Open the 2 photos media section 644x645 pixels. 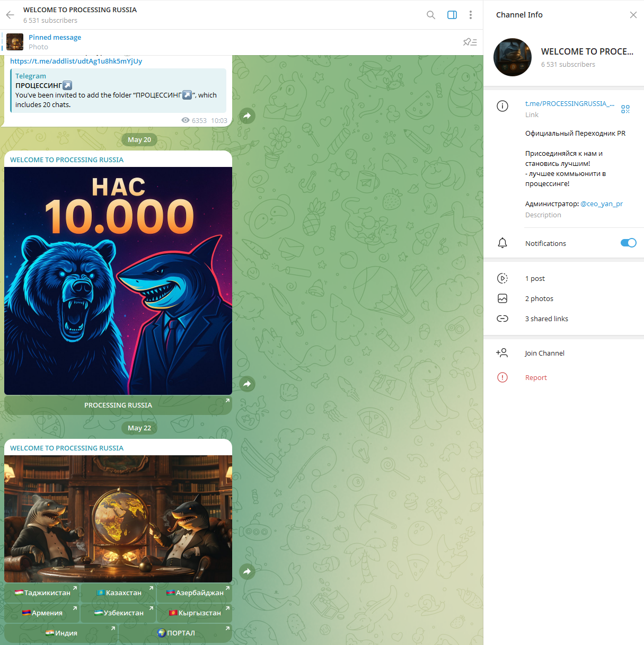[x=539, y=299]
